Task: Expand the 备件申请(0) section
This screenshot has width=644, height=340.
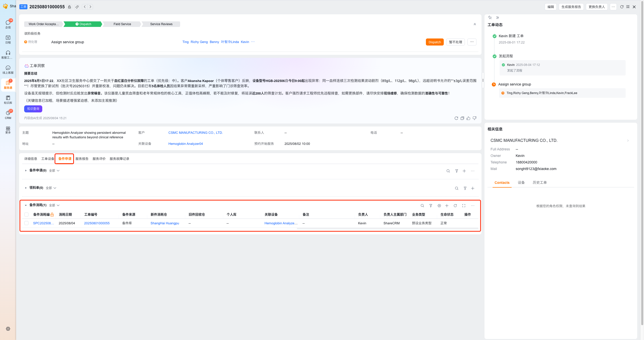Action: click(26, 171)
